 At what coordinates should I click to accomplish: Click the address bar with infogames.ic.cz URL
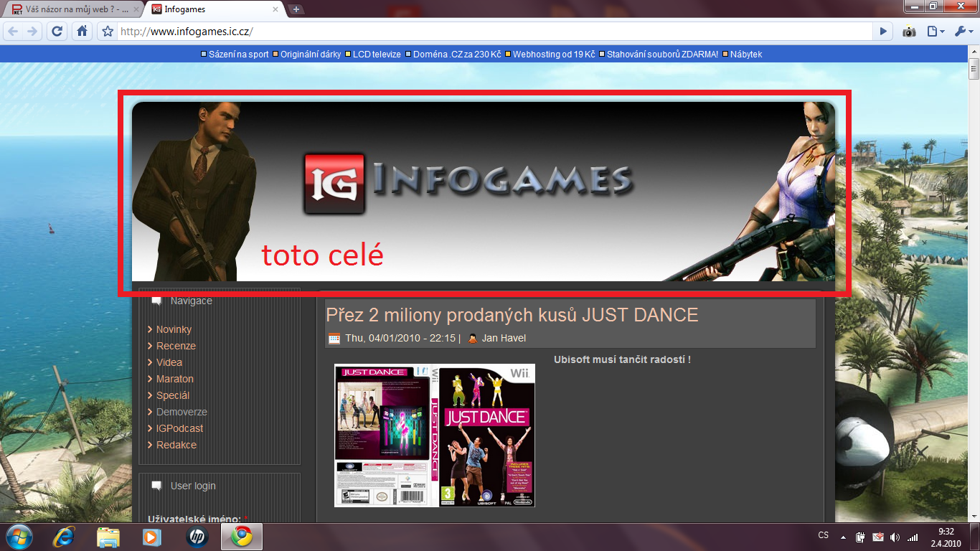click(495, 32)
